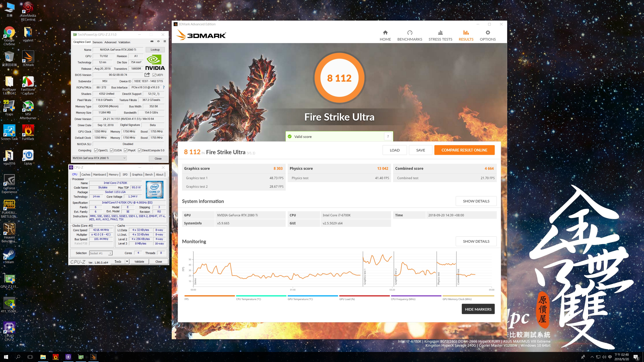Click the Tools button in CPU-Z
This screenshot has width=644, height=362.
(x=118, y=262)
